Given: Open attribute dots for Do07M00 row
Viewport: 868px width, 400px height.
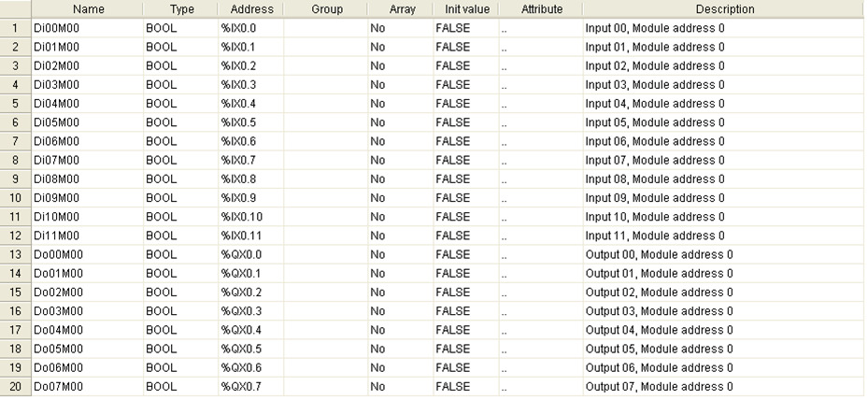Looking at the screenshot, I should coord(540,387).
